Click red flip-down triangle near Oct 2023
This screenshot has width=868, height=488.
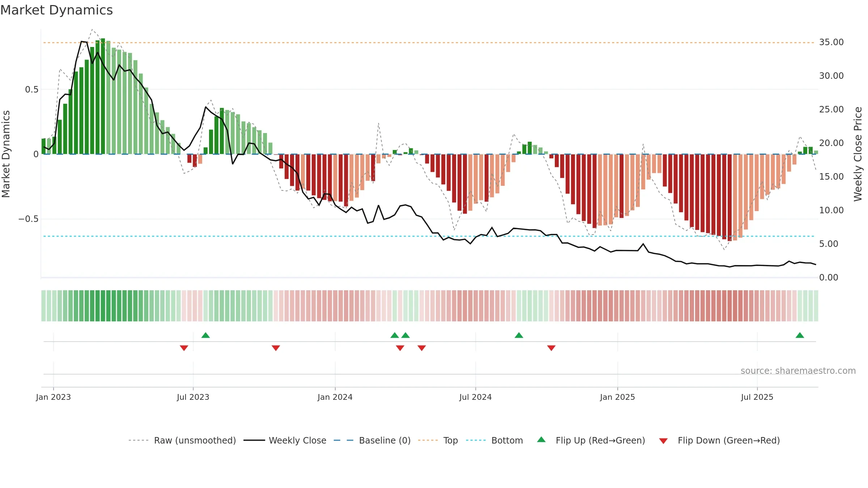(276, 348)
